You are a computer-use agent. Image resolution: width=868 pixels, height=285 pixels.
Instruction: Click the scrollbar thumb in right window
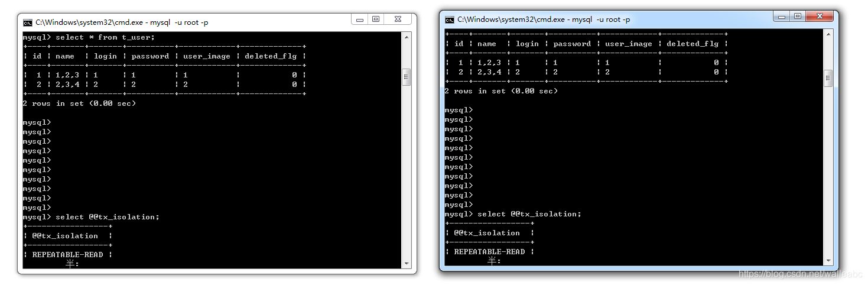coord(828,78)
